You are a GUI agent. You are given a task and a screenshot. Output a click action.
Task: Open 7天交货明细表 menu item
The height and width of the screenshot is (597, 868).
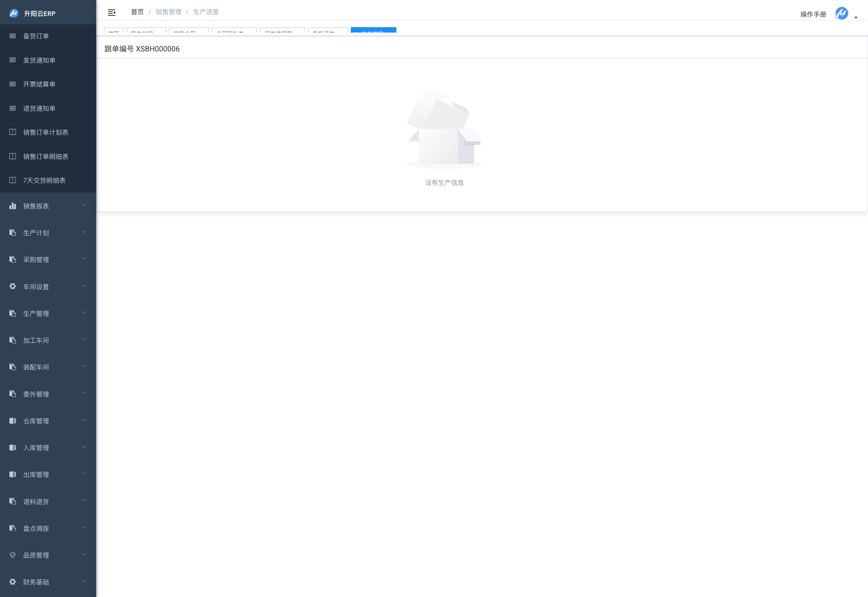(x=44, y=180)
